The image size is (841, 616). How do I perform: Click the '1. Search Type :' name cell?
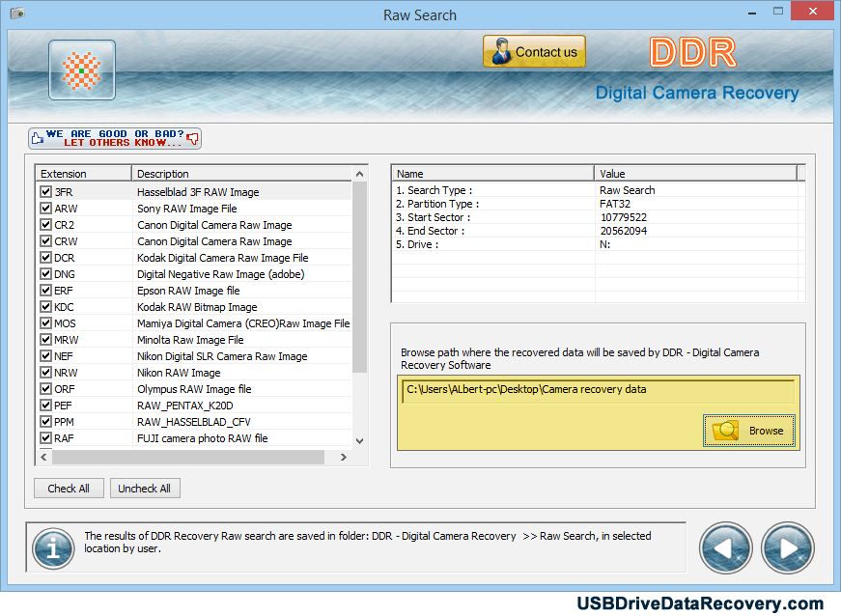click(434, 190)
